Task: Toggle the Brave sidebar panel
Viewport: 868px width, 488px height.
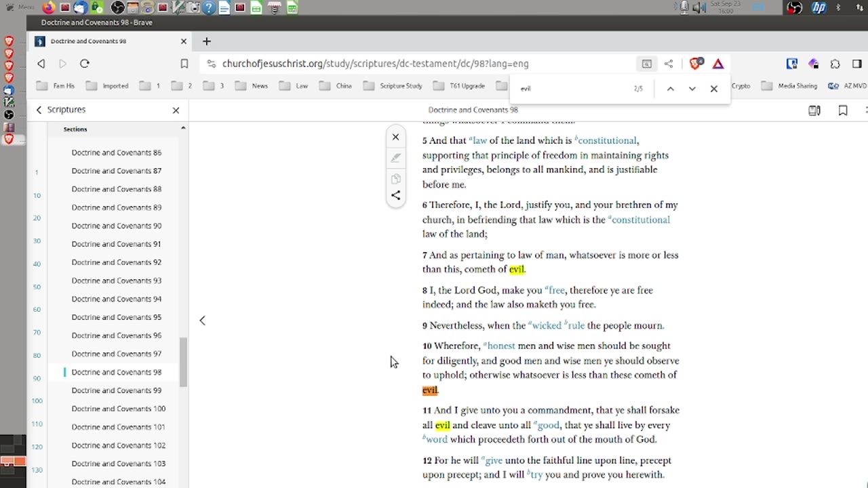Action: click(x=857, y=64)
